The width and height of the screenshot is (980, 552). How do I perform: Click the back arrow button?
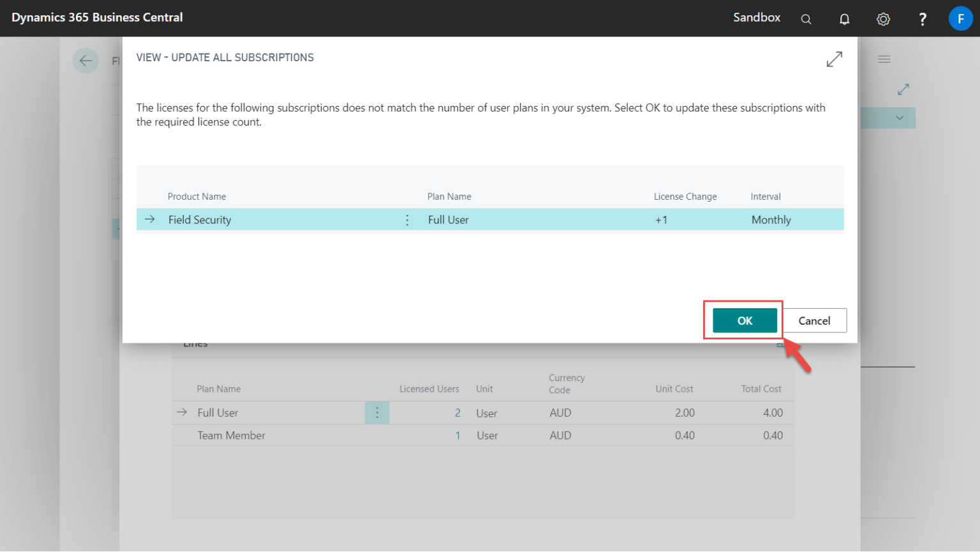point(85,61)
